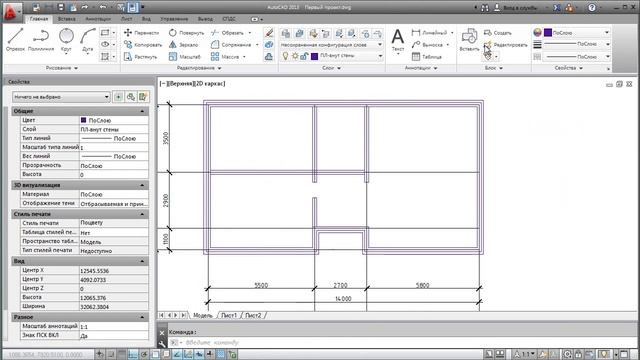Toggle object snap in status bar
The image size is (640, 360).
pos(155,354)
